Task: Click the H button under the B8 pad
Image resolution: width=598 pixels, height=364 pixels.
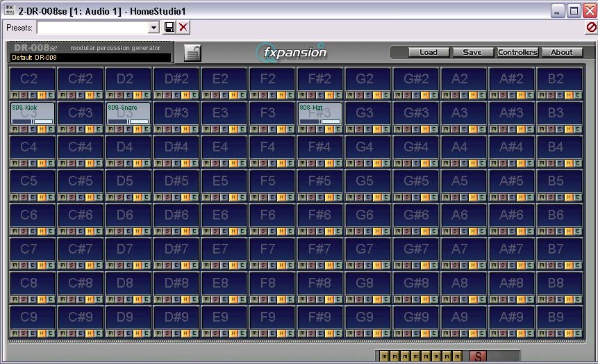Action: tap(569, 299)
